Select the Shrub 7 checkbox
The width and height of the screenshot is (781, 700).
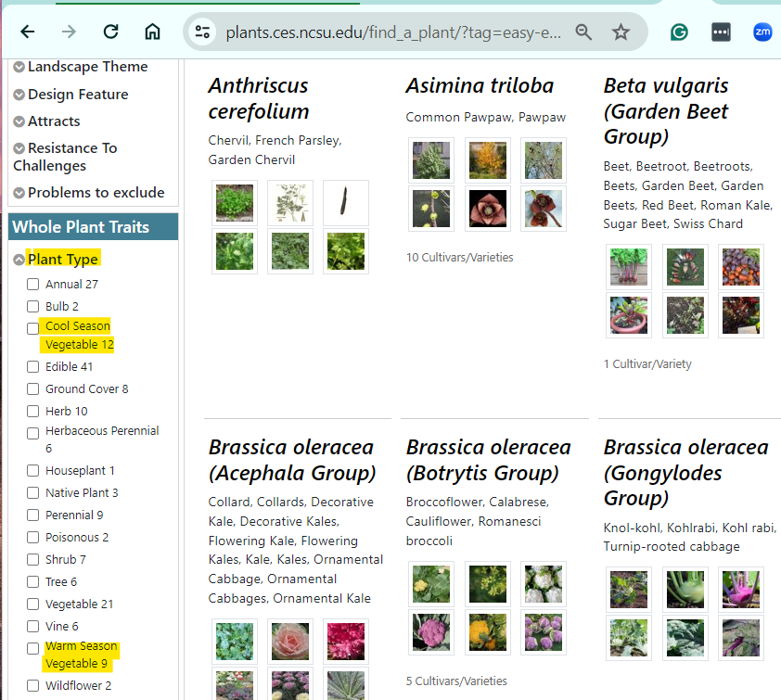(32, 560)
